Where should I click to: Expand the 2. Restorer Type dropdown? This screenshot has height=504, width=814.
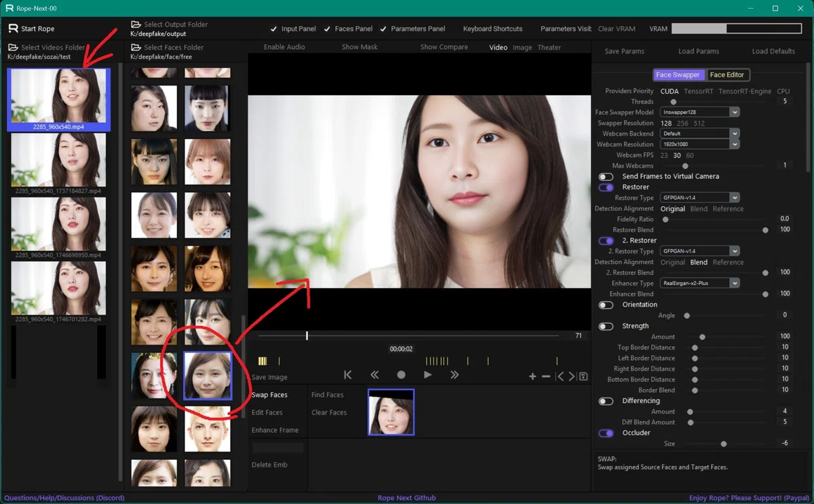click(699, 251)
